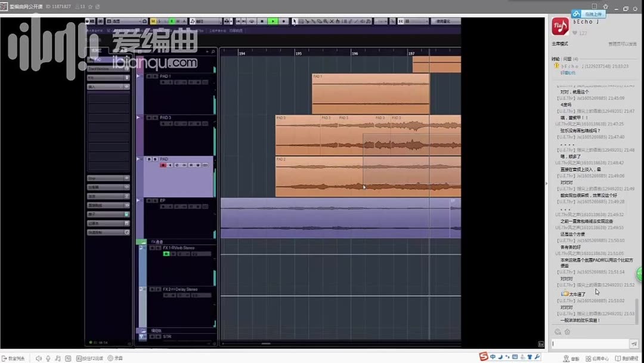Click the Record button in the transport
This screenshot has width=644, height=363.
283,21
